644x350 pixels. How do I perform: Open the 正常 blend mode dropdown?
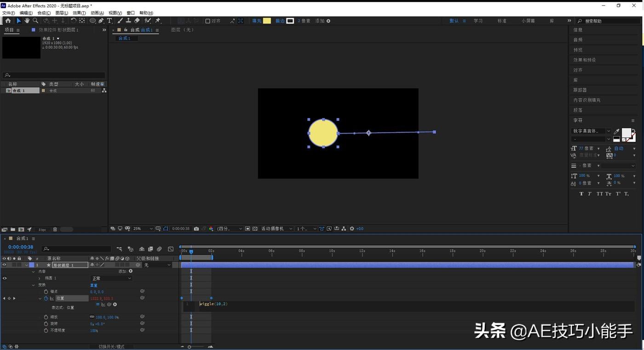[x=111, y=278]
